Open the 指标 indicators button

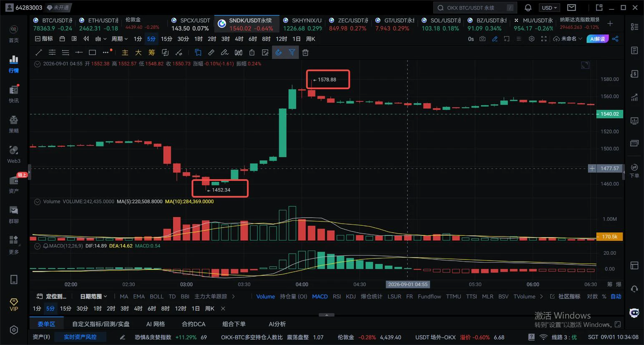(x=44, y=39)
